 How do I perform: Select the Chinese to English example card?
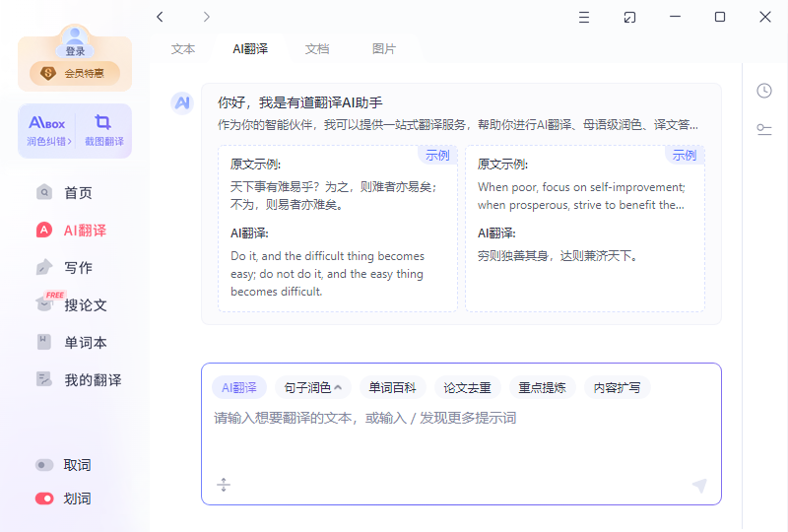click(x=338, y=229)
